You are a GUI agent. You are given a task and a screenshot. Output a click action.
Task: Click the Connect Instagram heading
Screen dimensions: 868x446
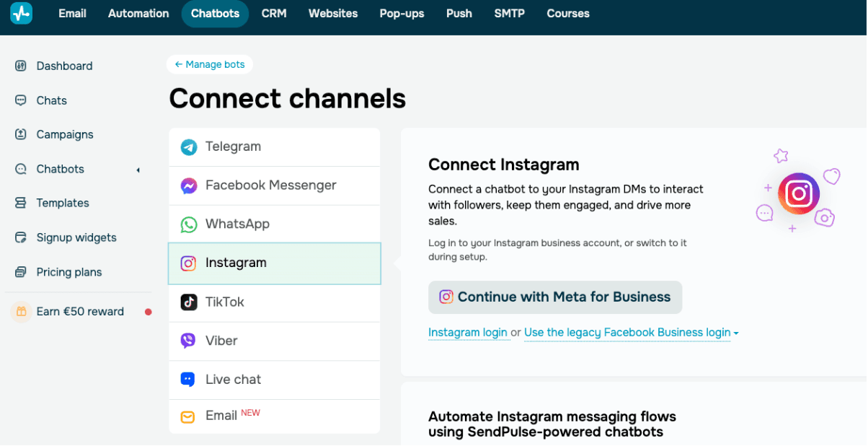tap(504, 165)
